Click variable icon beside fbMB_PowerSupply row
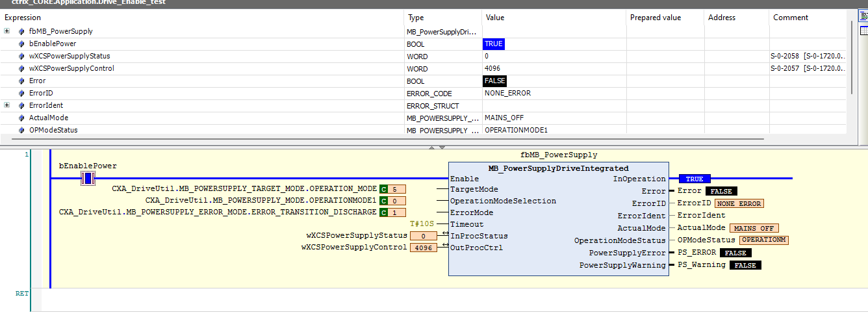This screenshot has height=332, width=868. (21, 31)
